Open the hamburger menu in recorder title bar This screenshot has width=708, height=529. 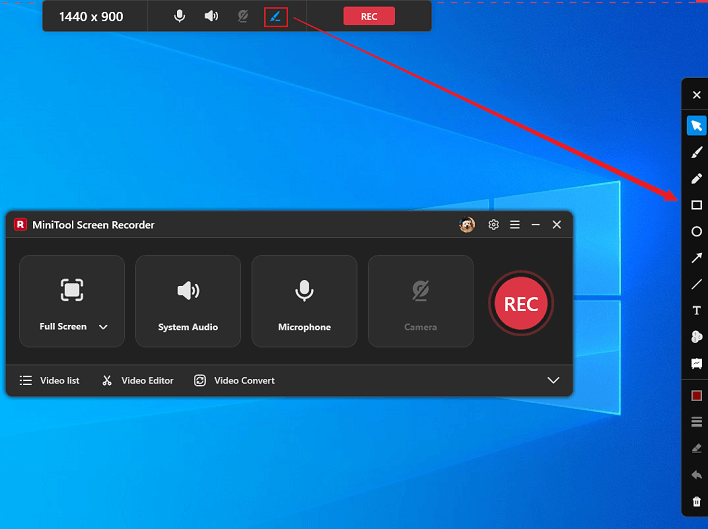tap(515, 224)
